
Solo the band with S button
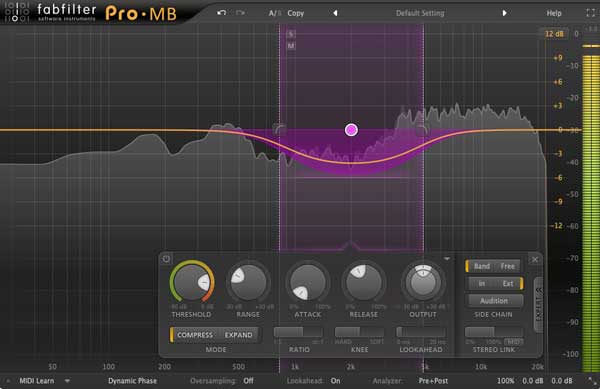[291, 34]
